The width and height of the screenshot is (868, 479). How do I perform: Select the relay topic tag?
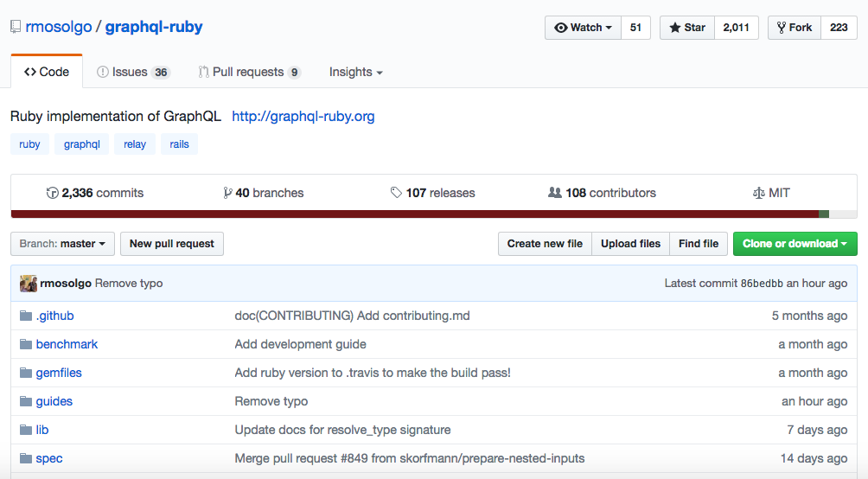135,144
